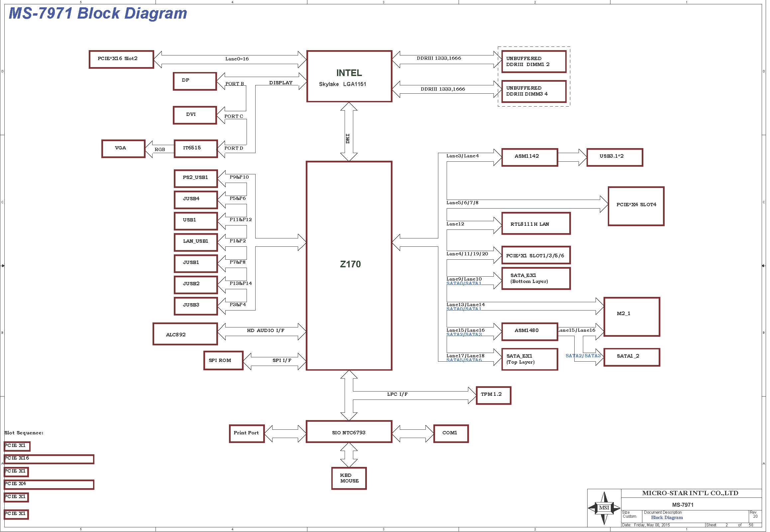The width and height of the screenshot is (770, 532).
Task: Click the JUSB1 block
Action: (x=196, y=264)
